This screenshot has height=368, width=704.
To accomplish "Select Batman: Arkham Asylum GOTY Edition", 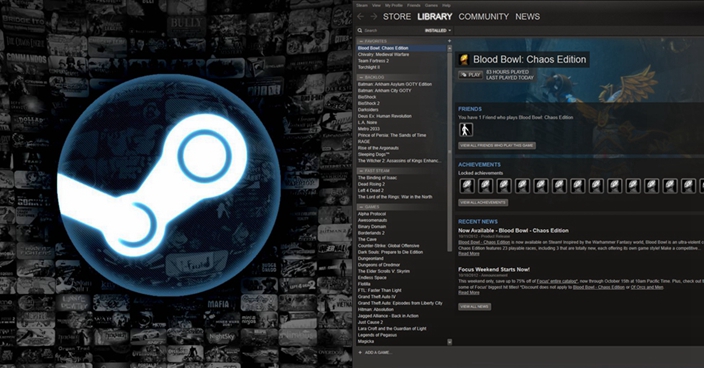I will tap(395, 84).
